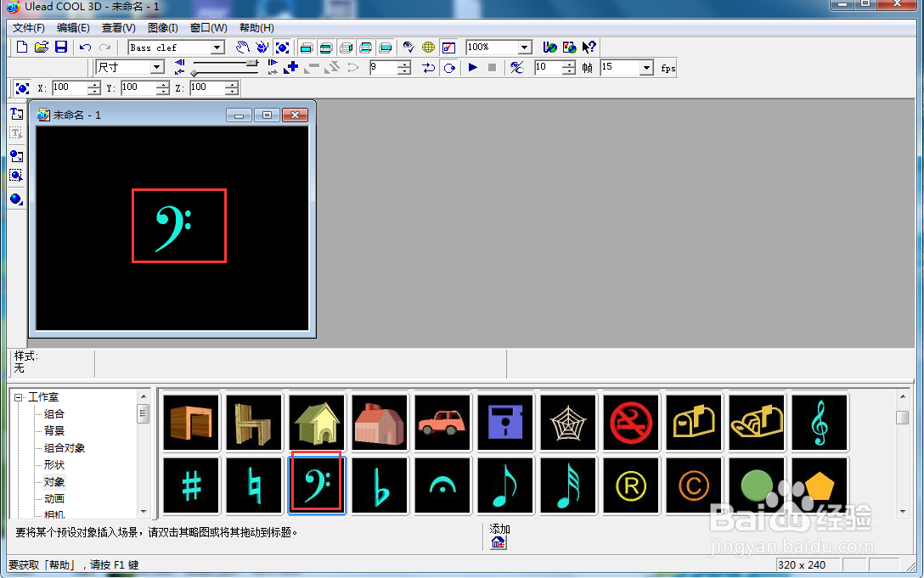
Task: Select 组合对象 in the studio tree
Action: click(65, 448)
